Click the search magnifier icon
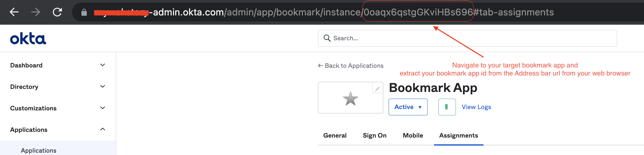Screen dimensions: 644x155 [327, 38]
